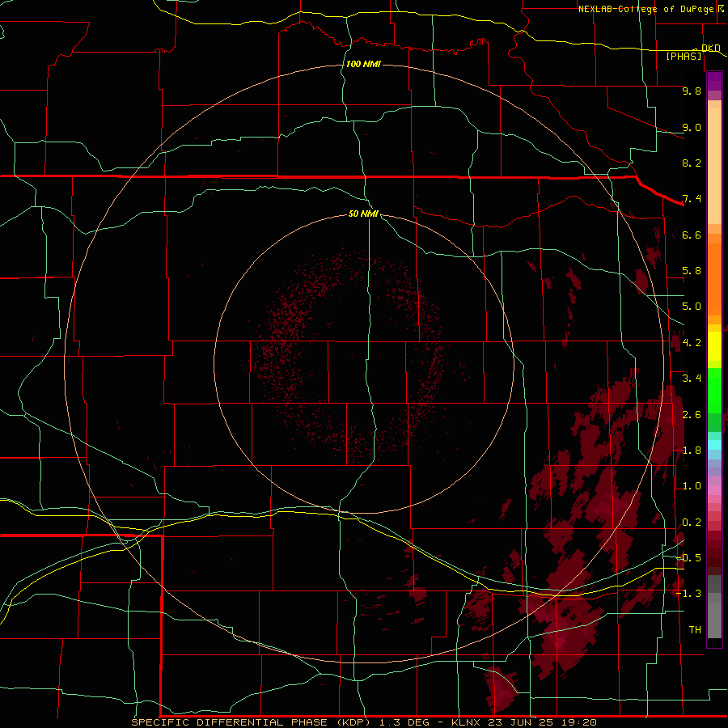Click the 9.0 value on the color scale
This screenshot has height=728, width=728.
click(x=692, y=127)
